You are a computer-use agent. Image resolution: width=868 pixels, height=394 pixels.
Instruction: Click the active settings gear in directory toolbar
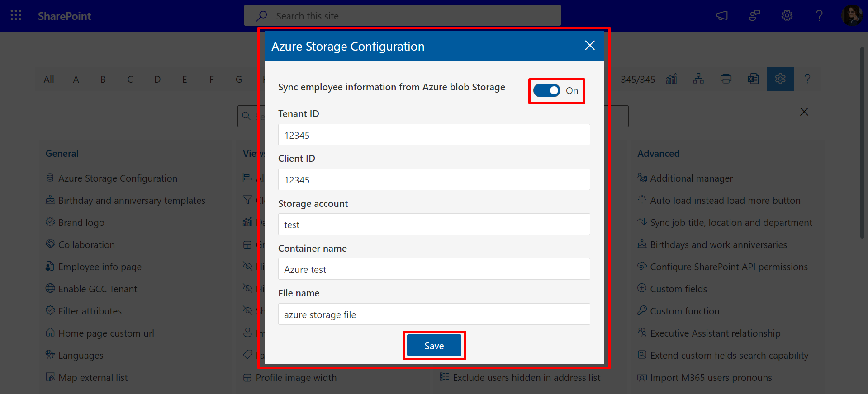pos(780,79)
